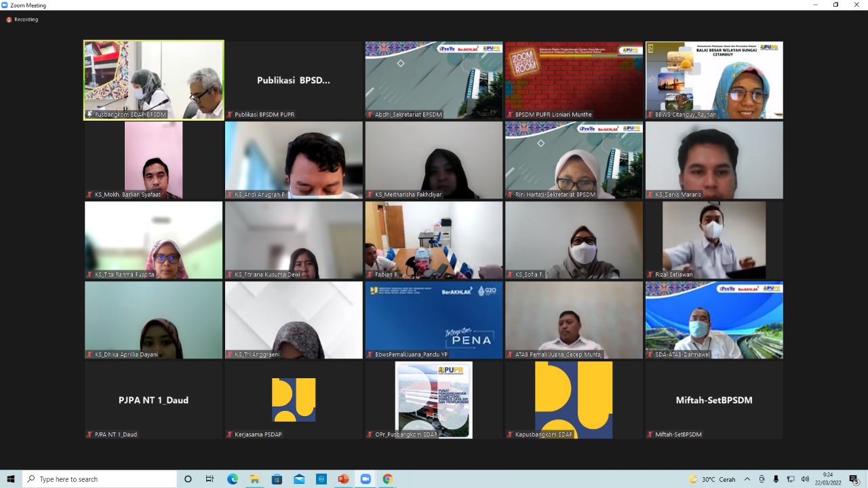Image resolution: width=868 pixels, height=488 pixels.
Task: Click Zoom Meeting title bar app icon
Action: (5, 5)
